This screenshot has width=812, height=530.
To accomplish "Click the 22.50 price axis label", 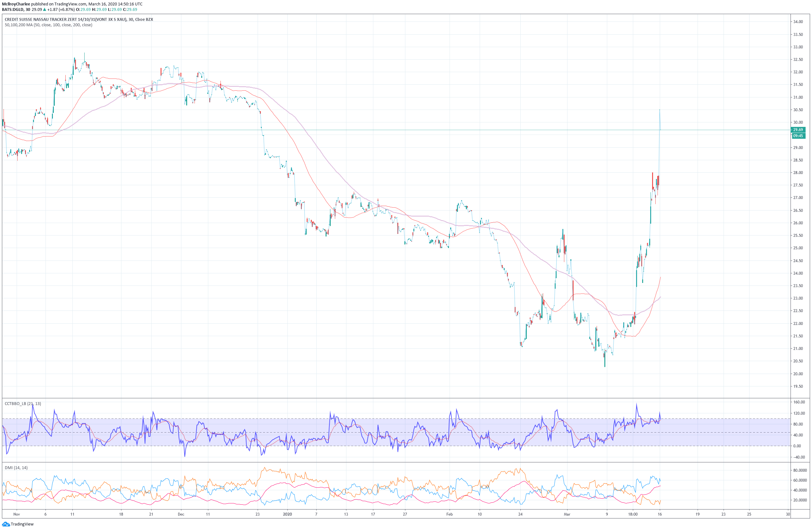I will pyautogui.click(x=798, y=311).
